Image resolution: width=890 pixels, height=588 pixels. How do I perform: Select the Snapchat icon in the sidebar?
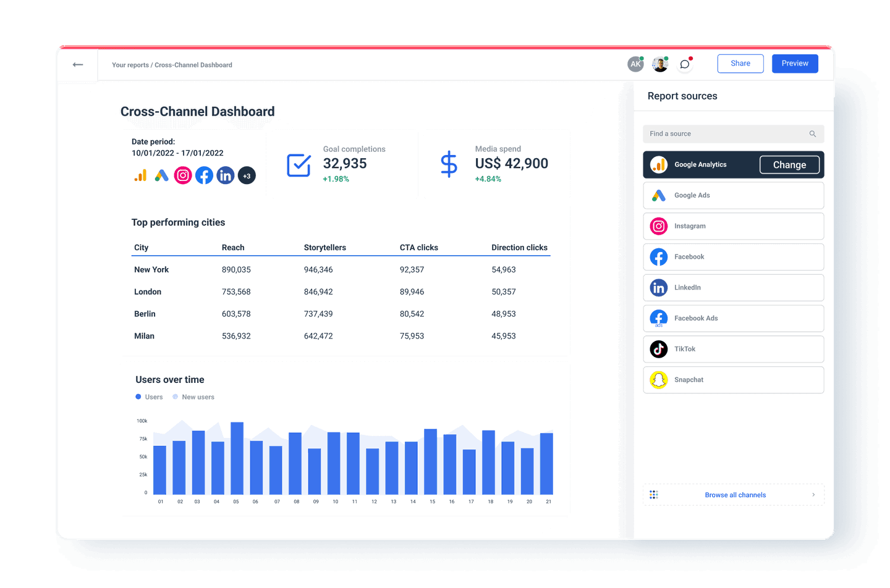pyautogui.click(x=658, y=379)
